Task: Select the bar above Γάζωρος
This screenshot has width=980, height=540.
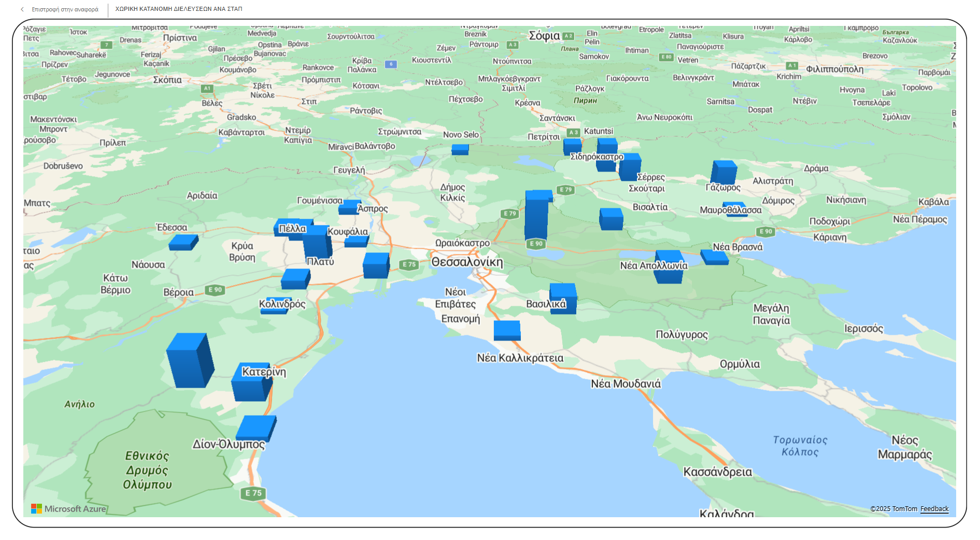Action: (723, 172)
